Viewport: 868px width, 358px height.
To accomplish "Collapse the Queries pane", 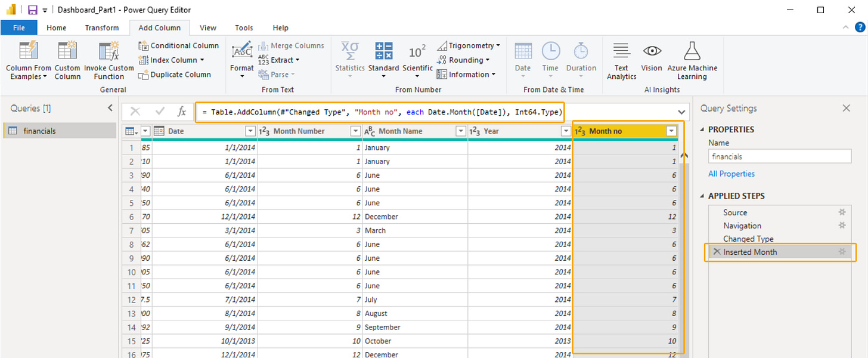I will (x=110, y=108).
